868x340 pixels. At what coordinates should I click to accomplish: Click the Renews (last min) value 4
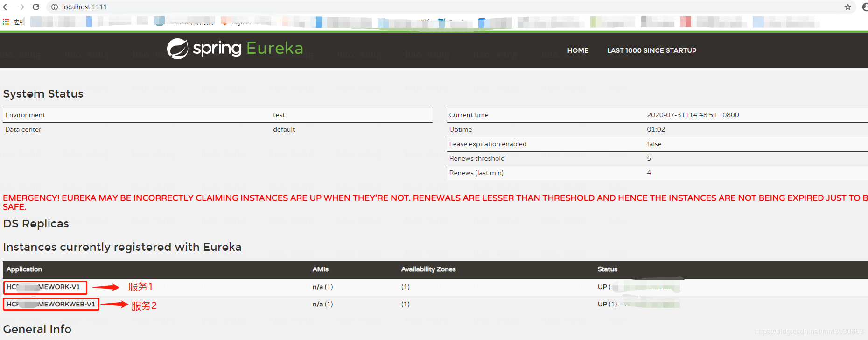[x=649, y=173]
